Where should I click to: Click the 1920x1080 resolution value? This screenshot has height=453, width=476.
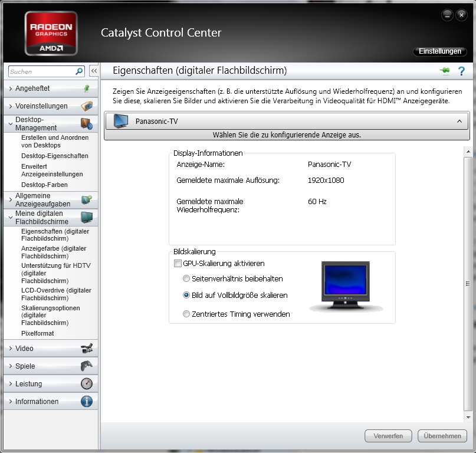pos(326,180)
